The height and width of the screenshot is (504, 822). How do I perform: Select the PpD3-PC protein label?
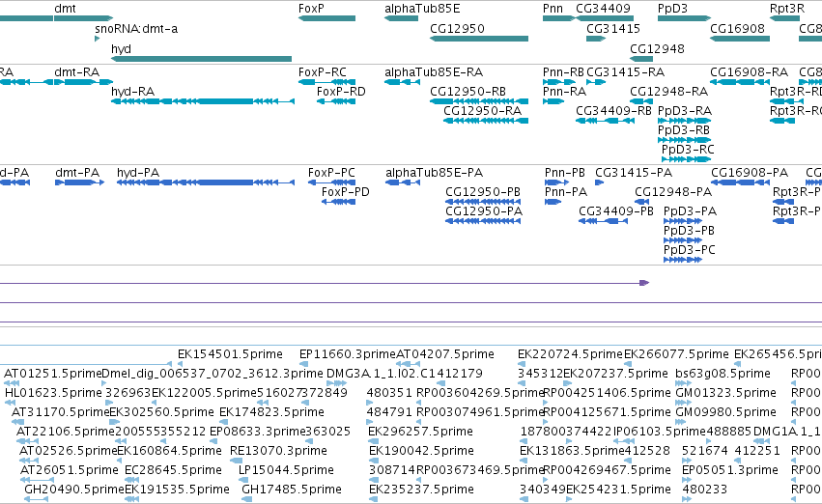[x=690, y=250]
